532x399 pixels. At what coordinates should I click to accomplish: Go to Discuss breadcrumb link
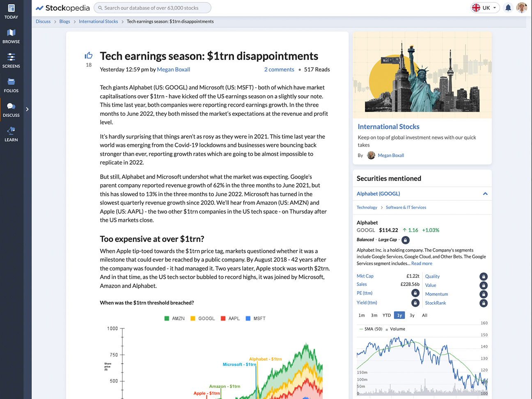click(x=43, y=21)
